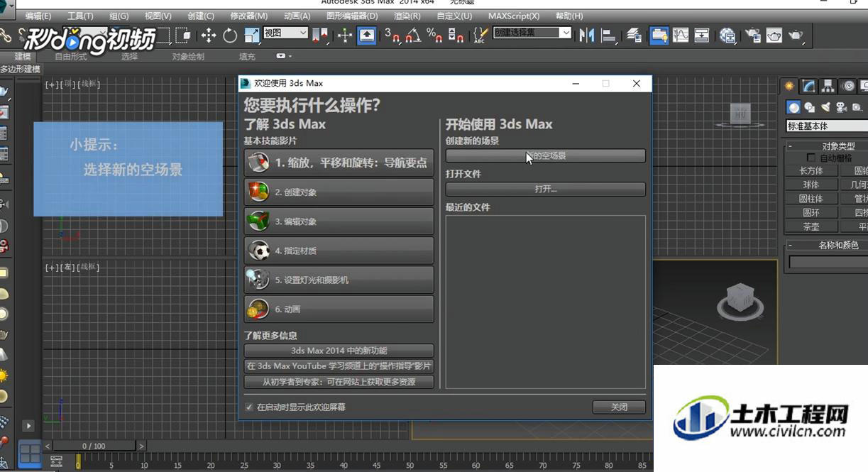Viewport: 868px width, 472px height.
Task: Select the Helpers category icon
Action: [857, 108]
